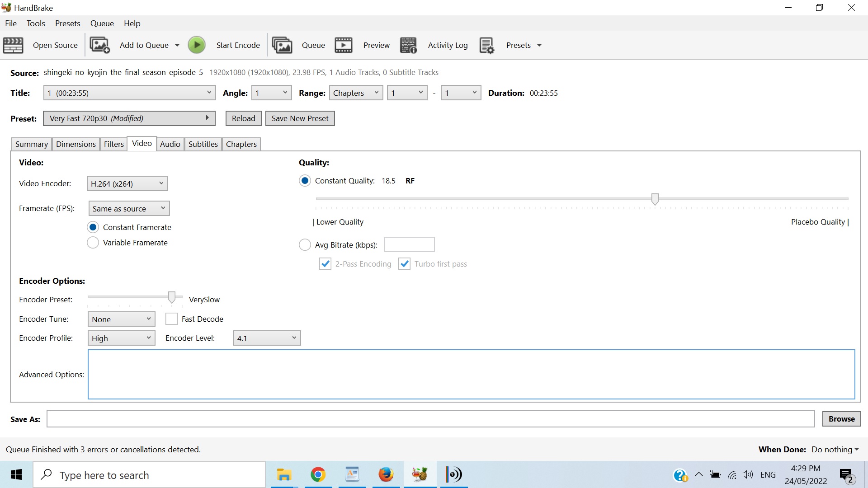Switch to the Audio tab

[x=170, y=144]
